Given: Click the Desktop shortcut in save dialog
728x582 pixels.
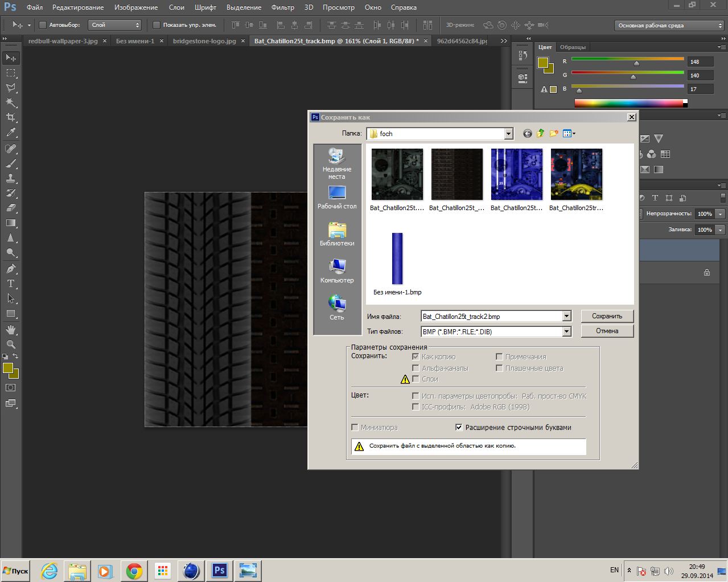Looking at the screenshot, I should (337, 197).
